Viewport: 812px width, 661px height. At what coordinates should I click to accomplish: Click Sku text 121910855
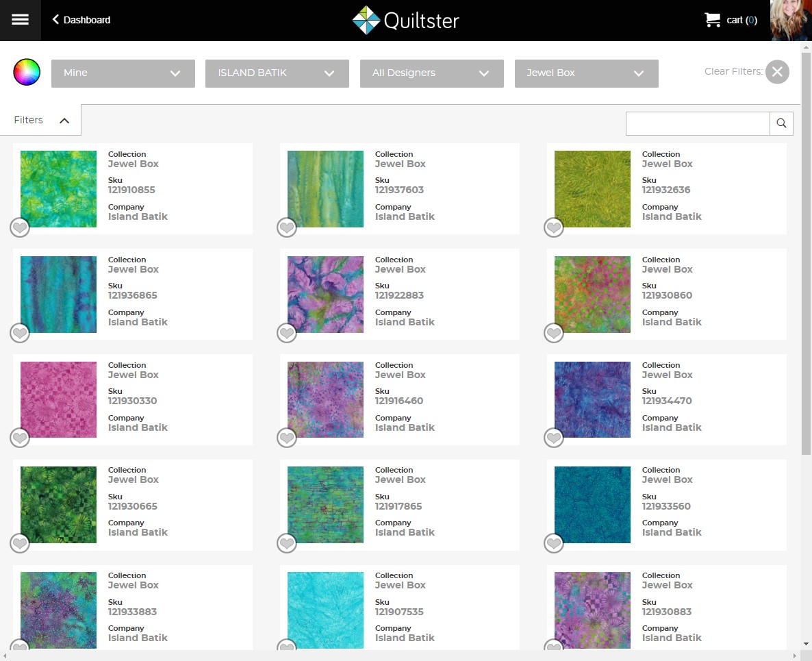(131, 190)
